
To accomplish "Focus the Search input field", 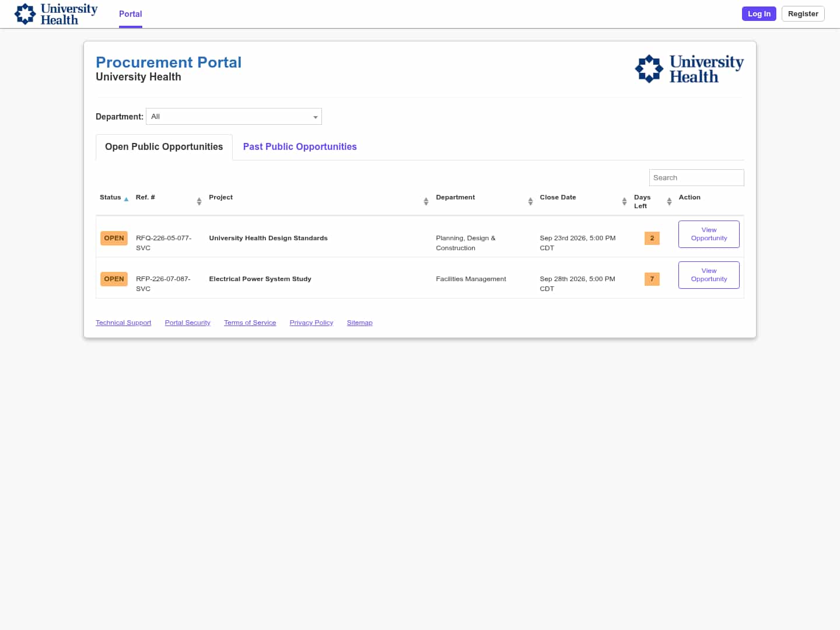I will tap(696, 178).
